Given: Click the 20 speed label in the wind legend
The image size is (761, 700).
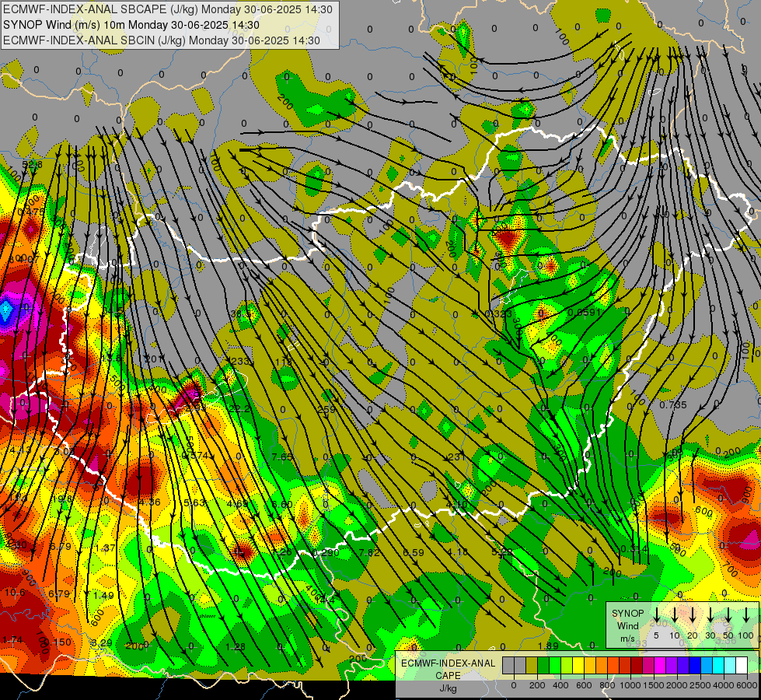Looking at the screenshot, I should tap(693, 635).
